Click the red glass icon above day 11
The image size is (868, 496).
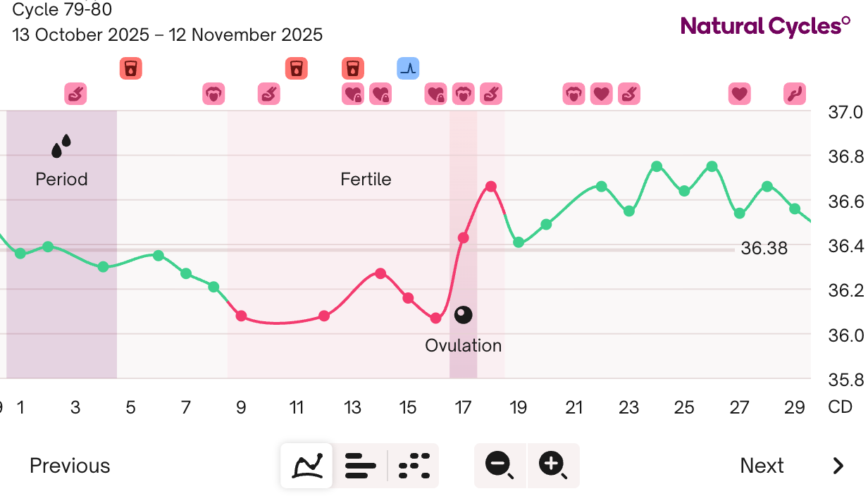(297, 68)
